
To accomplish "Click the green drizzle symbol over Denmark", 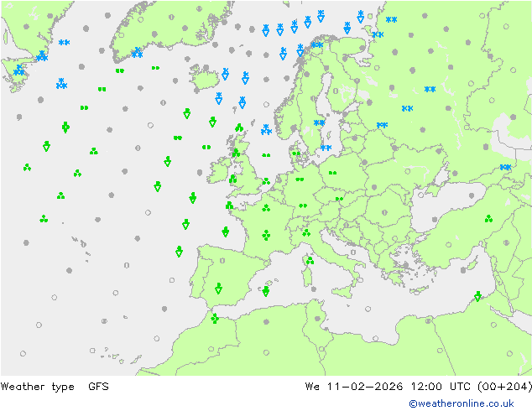I will pyautogui.click(x=296, y=153).
